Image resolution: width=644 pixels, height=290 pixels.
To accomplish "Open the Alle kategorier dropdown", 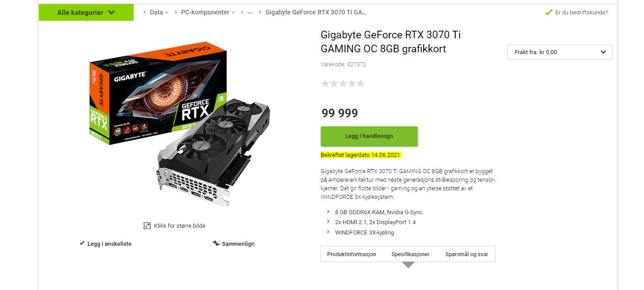I will [x=86, y=12].
